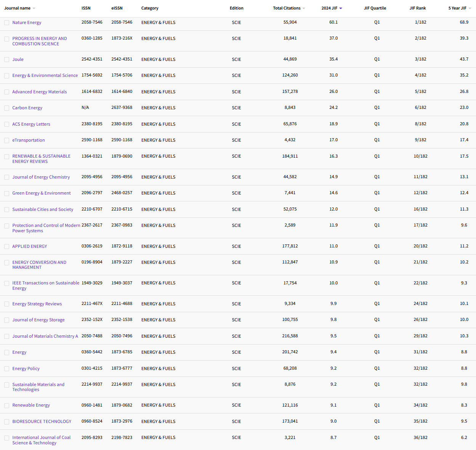Select checkbox for Energy Policy

(x=7, y=369)
